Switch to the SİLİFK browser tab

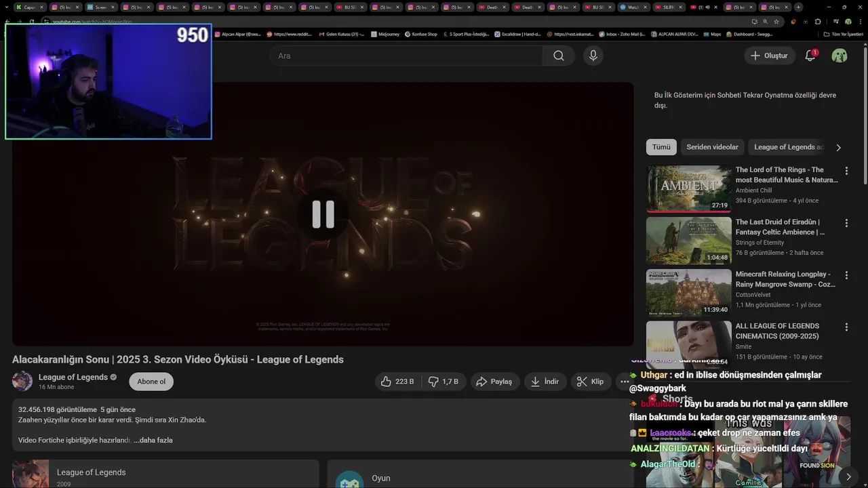pyautogui.click(x=668, y=7)
